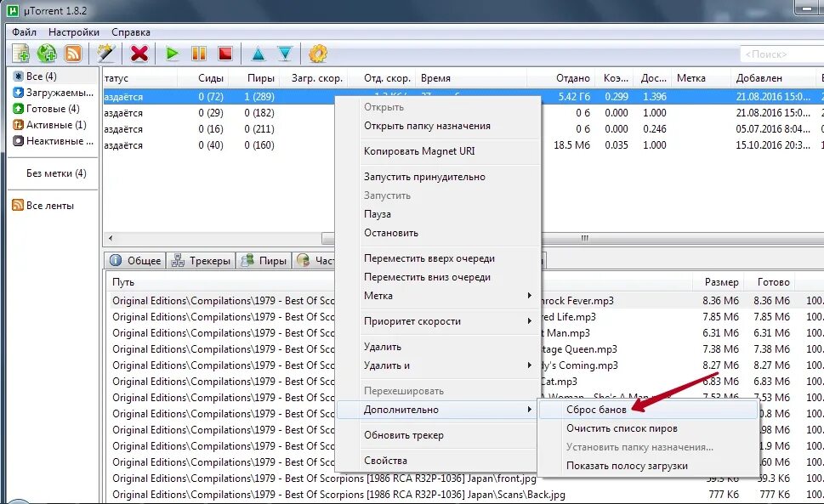
Task: Expand the Метка submenu
Action: (438, 296)
